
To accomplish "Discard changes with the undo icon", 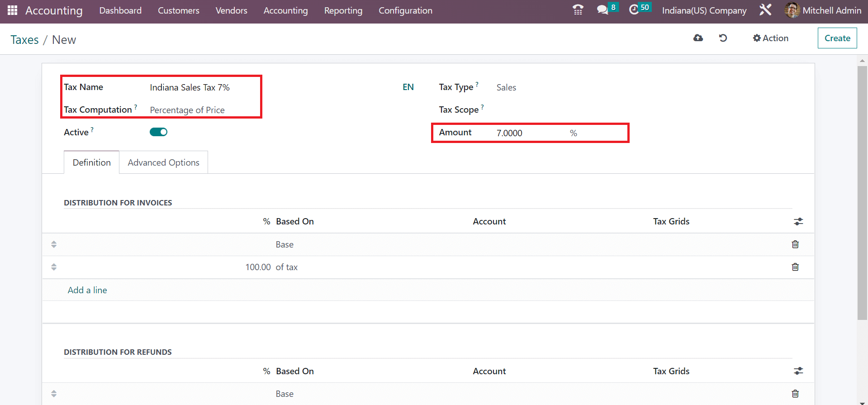I will [723, 38].
